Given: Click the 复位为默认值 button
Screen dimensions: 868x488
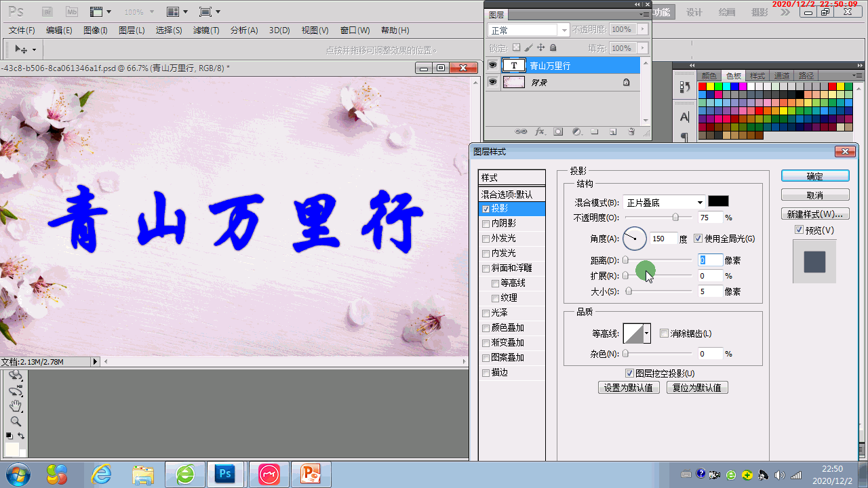Looking at the screenshot, I should pyautogui.click(x=697, y=388).
